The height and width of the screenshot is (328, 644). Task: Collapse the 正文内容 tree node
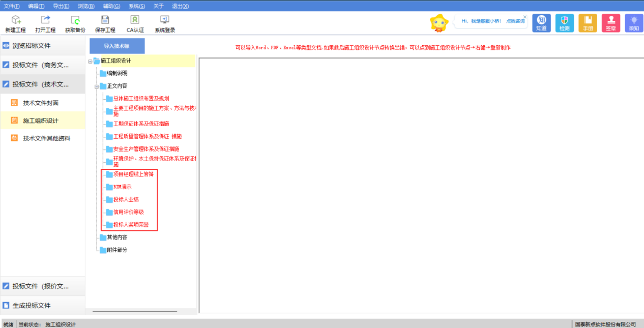tap(96, 86)
